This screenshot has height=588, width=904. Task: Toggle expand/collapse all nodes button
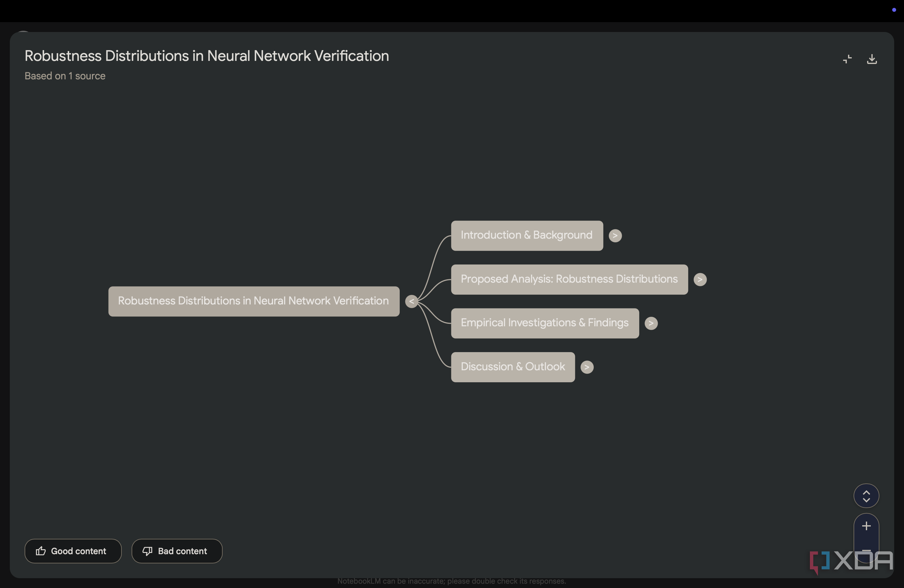pos(866,496)
